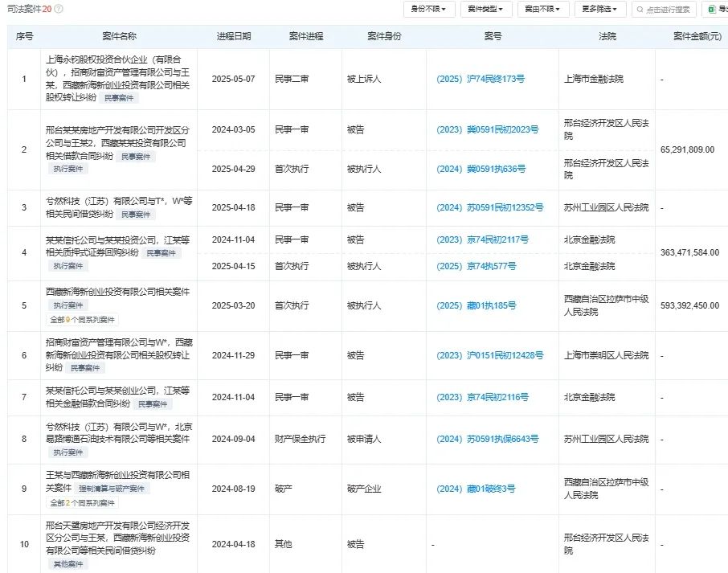This screenshot has height=573, width=728.
Task: Click the magnifier icon in search box
Action: (x=639, y=10)
